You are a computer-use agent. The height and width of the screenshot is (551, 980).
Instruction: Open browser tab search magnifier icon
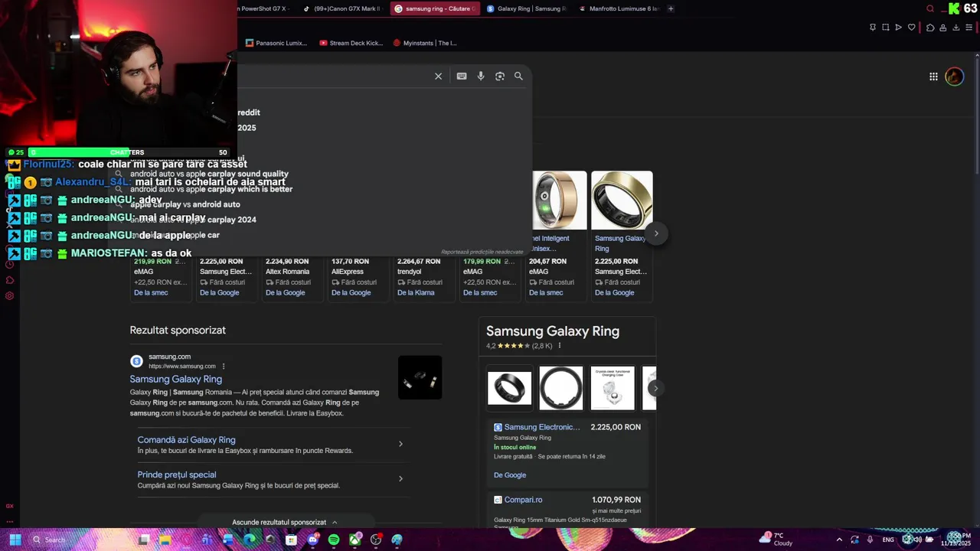pyautogui.click(x=930, y=9)
